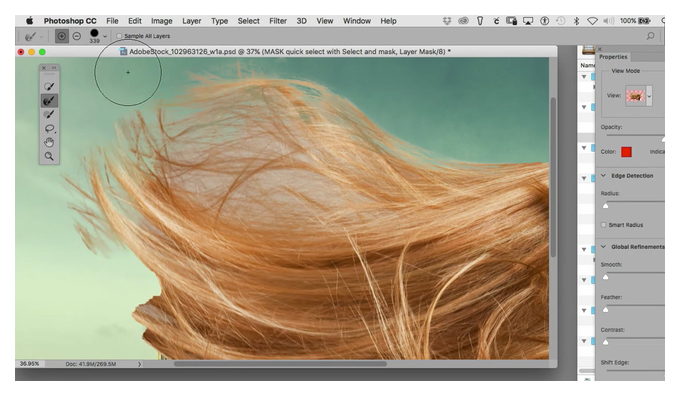Click the Dropbox menu bar icon
The height and width of the screenshot is (396, 680).
tap(447, 21)
